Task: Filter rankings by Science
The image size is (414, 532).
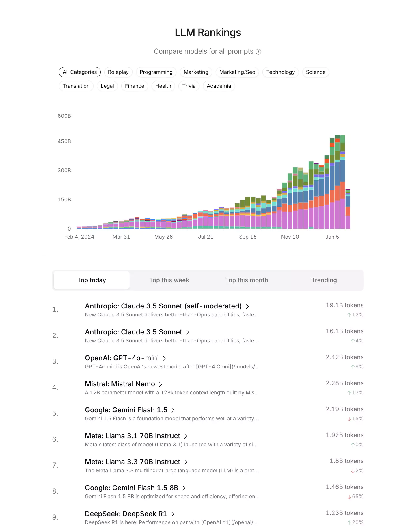Action: tap(316, 72)
